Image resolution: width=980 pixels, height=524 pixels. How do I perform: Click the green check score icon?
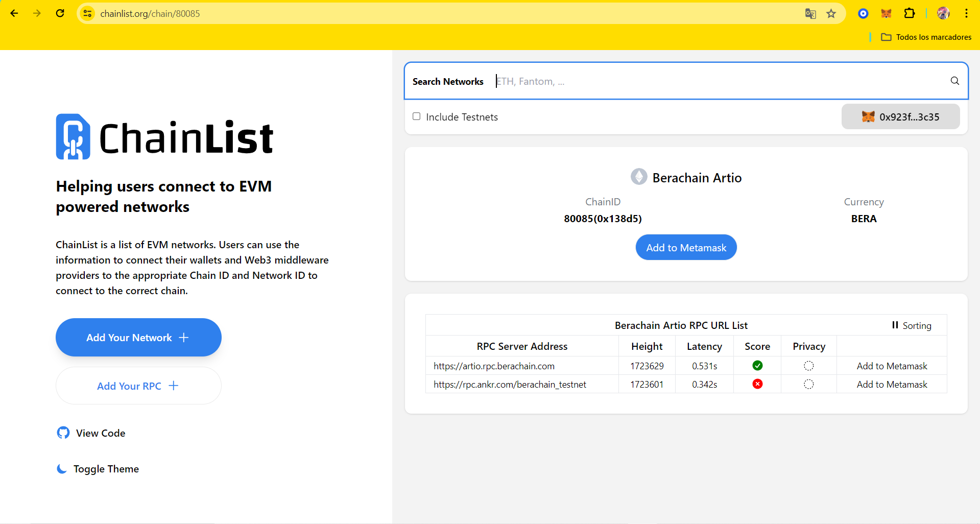click(x=757, y=365)
